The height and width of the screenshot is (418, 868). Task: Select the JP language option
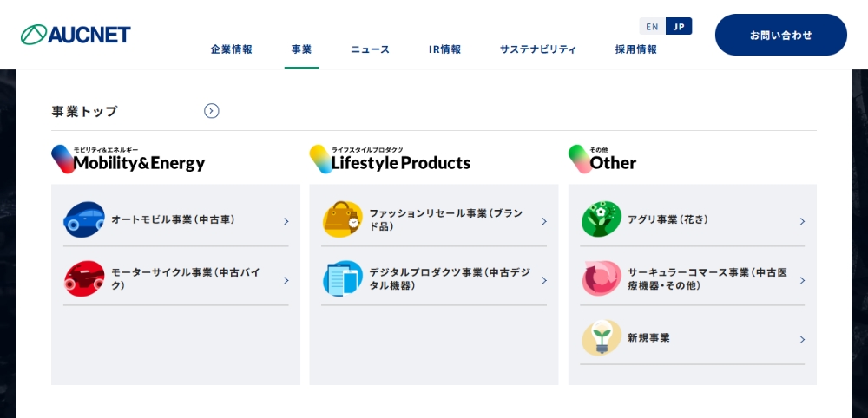click(x=679, y=26)
